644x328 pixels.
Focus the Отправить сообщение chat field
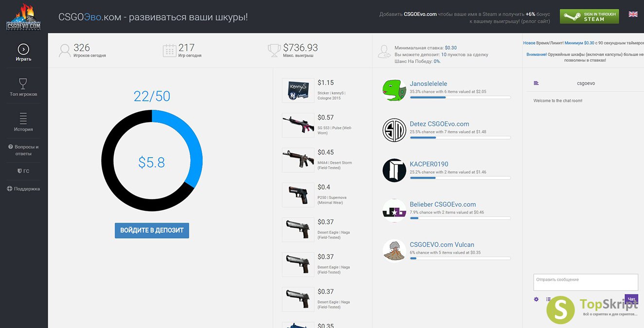586,282
